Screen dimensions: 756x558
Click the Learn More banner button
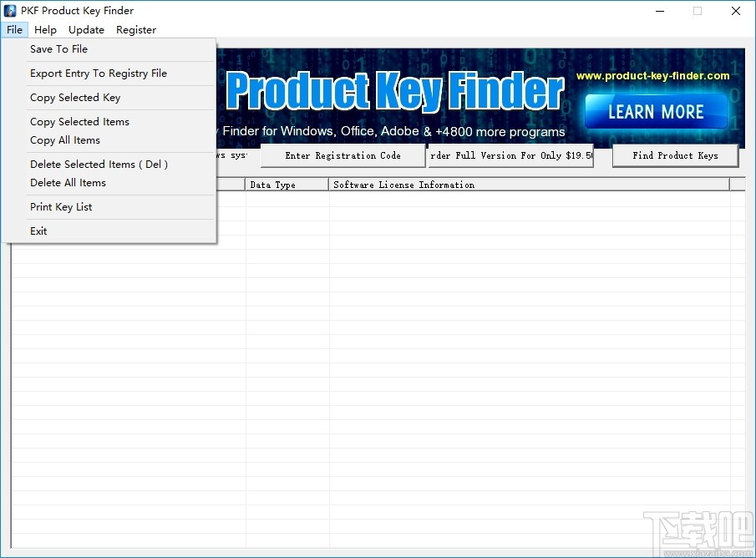[655, 111]
